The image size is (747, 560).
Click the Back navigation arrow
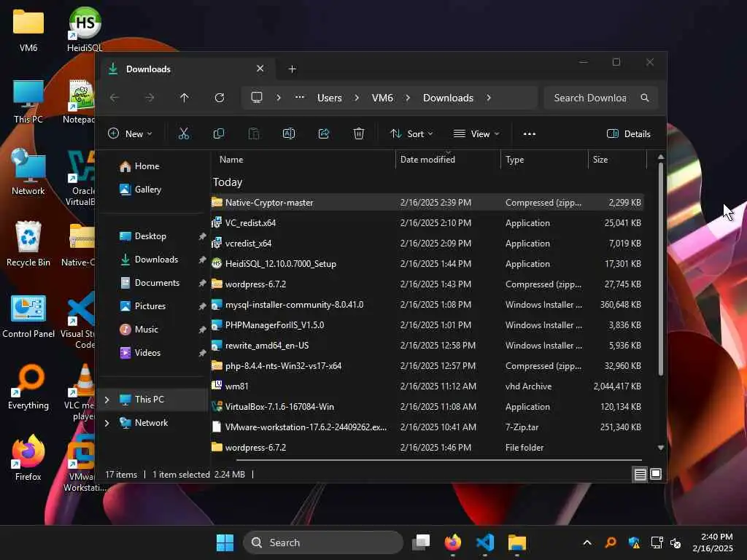tap(115, 98)
